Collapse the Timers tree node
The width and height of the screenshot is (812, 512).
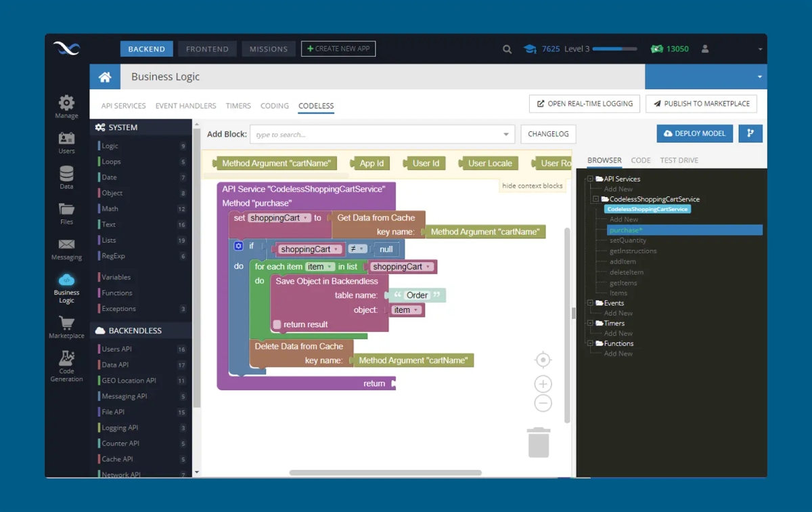coord(590,324)
